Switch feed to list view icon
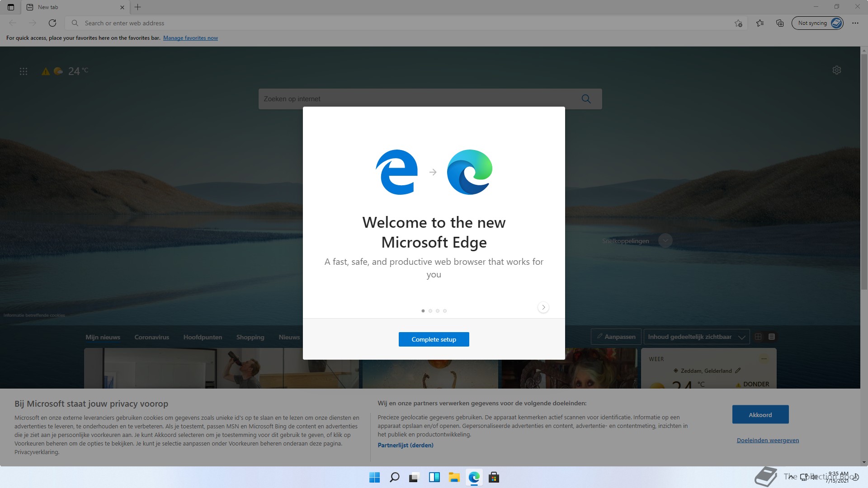 tap(772, 337)
